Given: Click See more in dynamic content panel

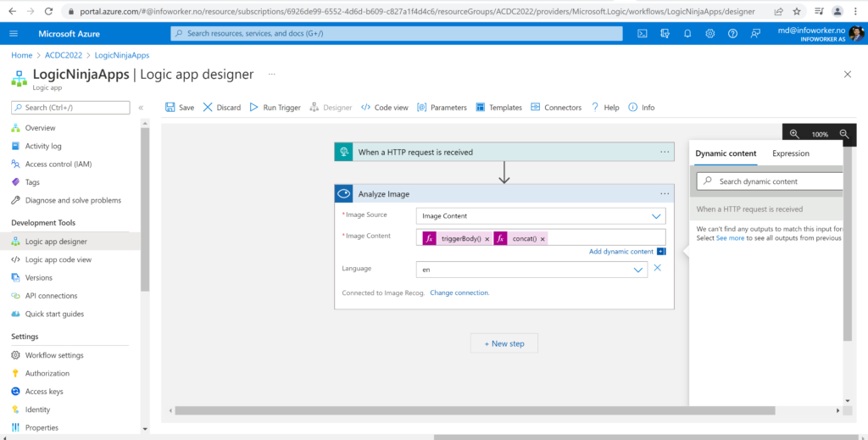Looking at the screenshot, I should point(730,238).
